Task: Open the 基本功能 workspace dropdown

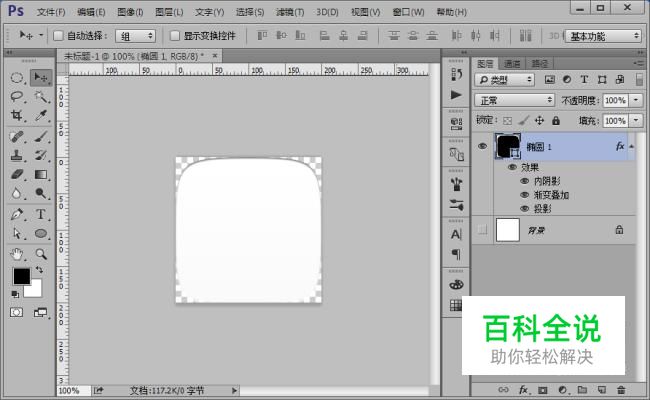Action: 604,35
